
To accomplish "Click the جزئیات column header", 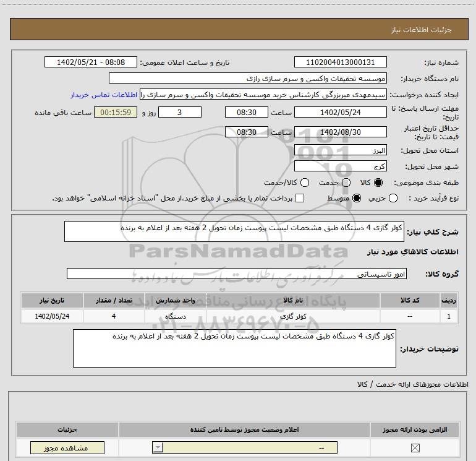I will click(67, 429).
